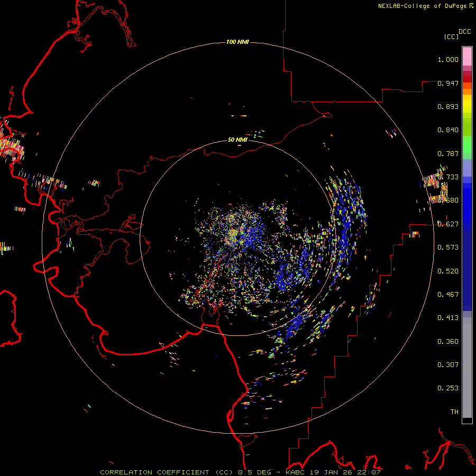Click the 0.253 scale value
Viewport: 476px width, 476px height.
coord(448,388)
